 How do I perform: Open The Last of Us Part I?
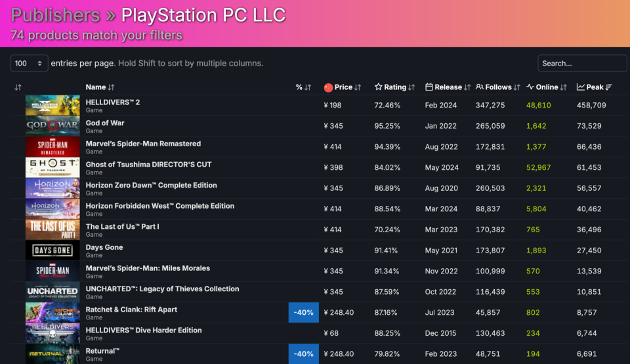(122, 226)
